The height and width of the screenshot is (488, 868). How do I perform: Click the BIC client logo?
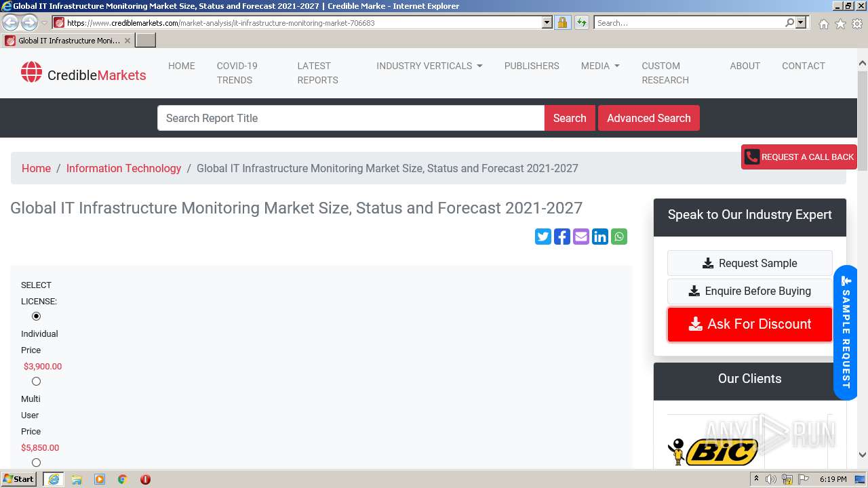[x=713, y=451]
